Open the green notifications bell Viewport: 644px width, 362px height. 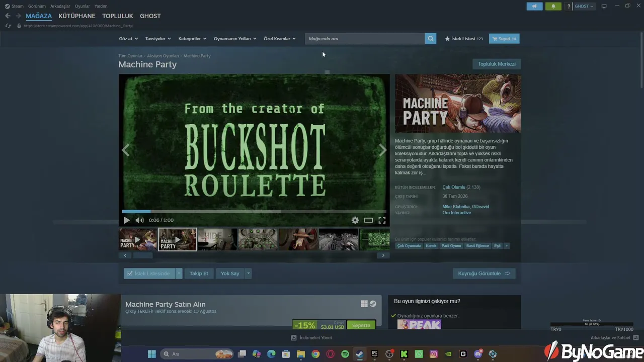tap(553, 6)
